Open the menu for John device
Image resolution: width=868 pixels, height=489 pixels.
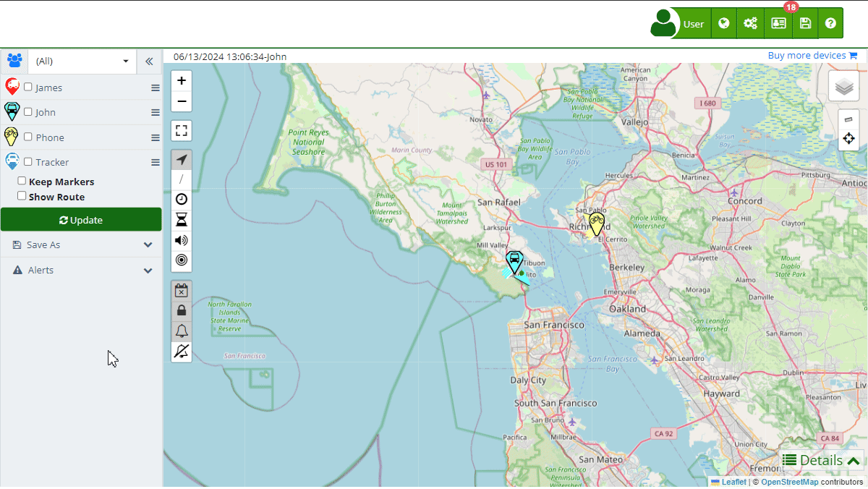155,113
